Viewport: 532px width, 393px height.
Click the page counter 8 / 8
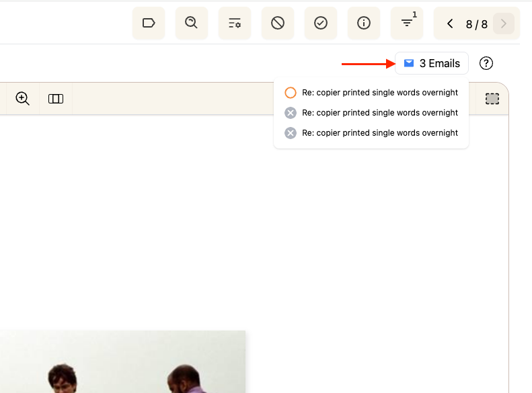point(476,24)
